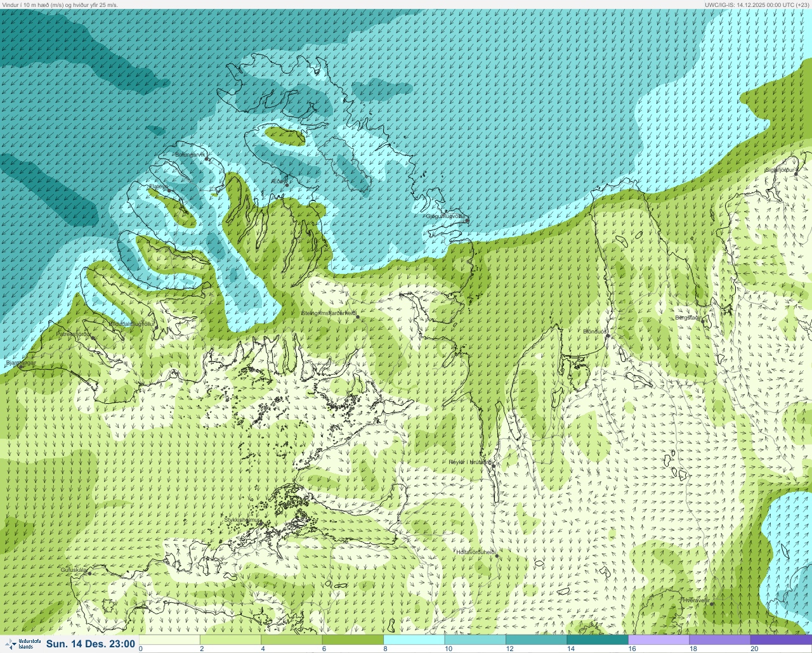
Task: Click the Patreksfjörður station label
Action: coord(74,333)
